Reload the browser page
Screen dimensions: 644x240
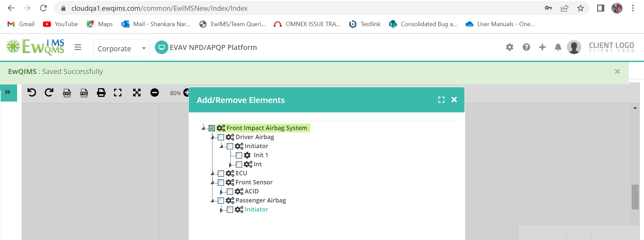pos(43,8)
